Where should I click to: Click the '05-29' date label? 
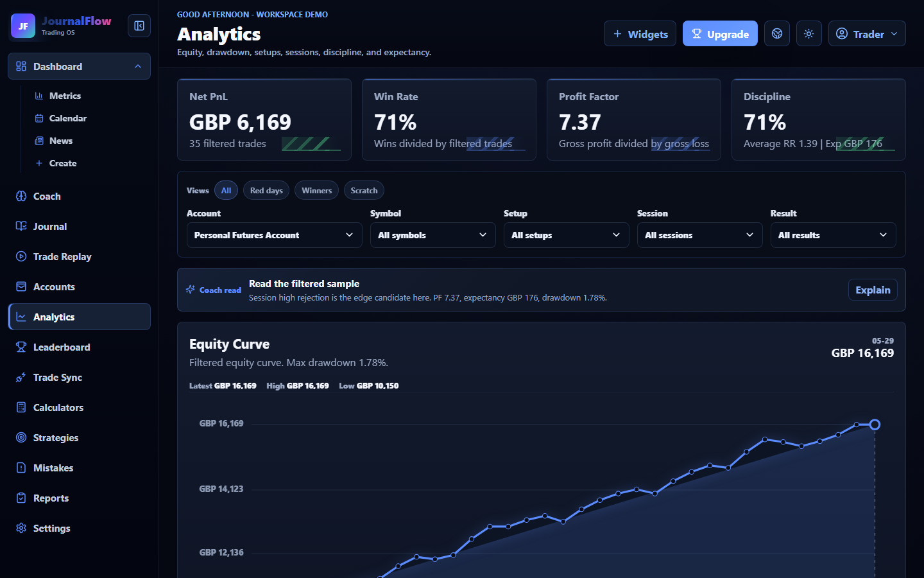point(883,341)
